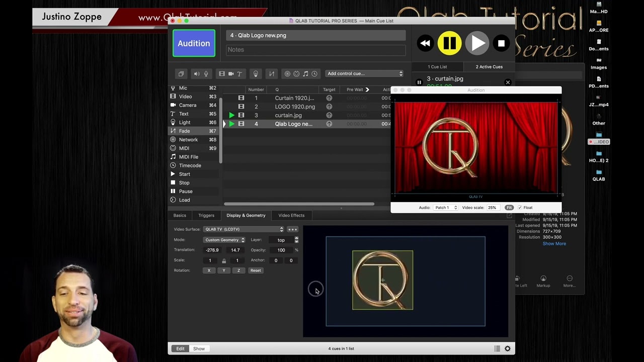The height and width of the screenshot is (362, 644).
Task: Click the Layer stepper arrows
Action: click(296, 240)
